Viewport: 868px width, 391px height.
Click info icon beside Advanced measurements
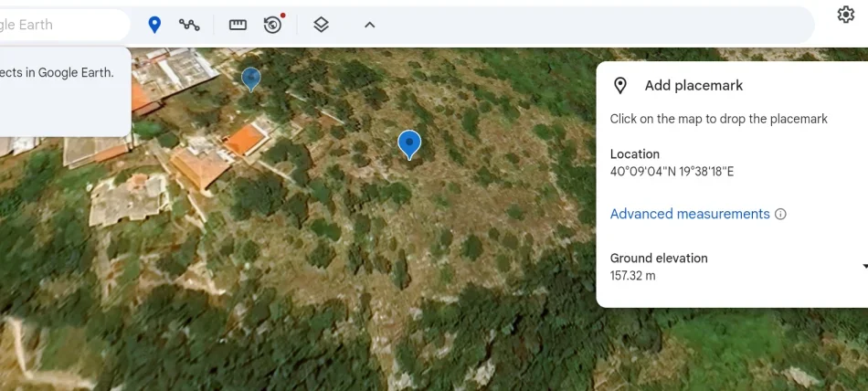pyautogui.click(x=780, y=215)
